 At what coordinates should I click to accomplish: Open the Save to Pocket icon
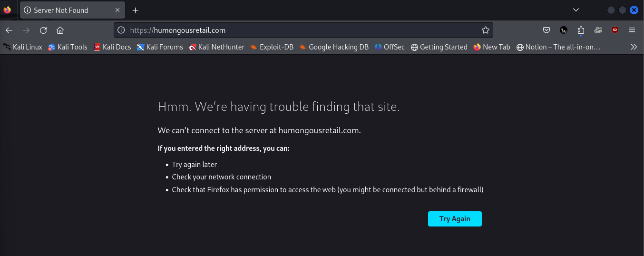tap(547, 30)
